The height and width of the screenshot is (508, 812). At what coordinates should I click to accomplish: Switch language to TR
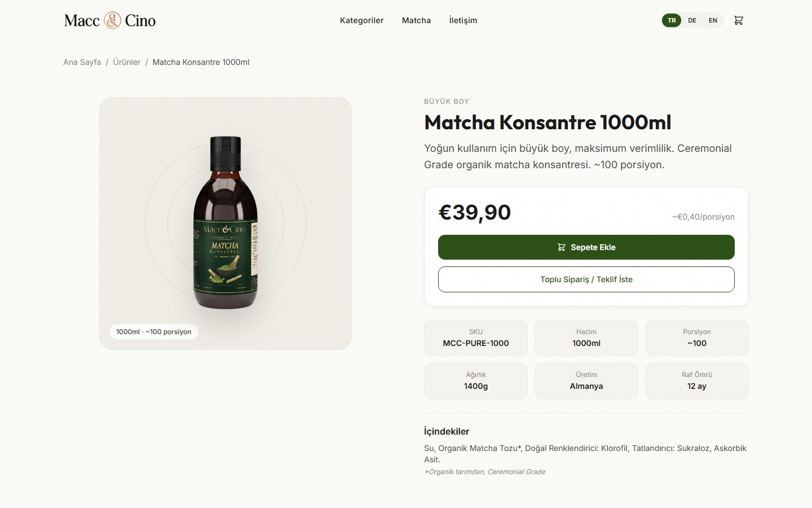[x=672, y=20]
